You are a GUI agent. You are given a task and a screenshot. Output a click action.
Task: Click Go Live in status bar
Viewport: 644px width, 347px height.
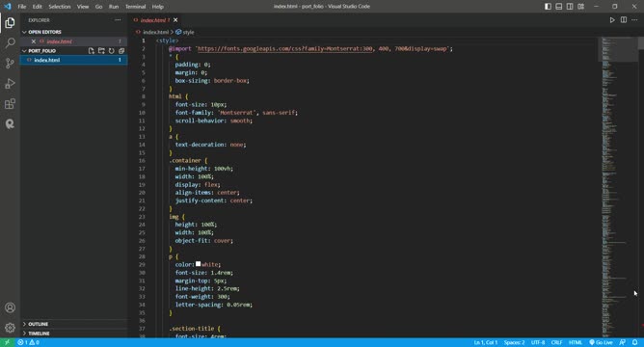[x=601, y=342]
